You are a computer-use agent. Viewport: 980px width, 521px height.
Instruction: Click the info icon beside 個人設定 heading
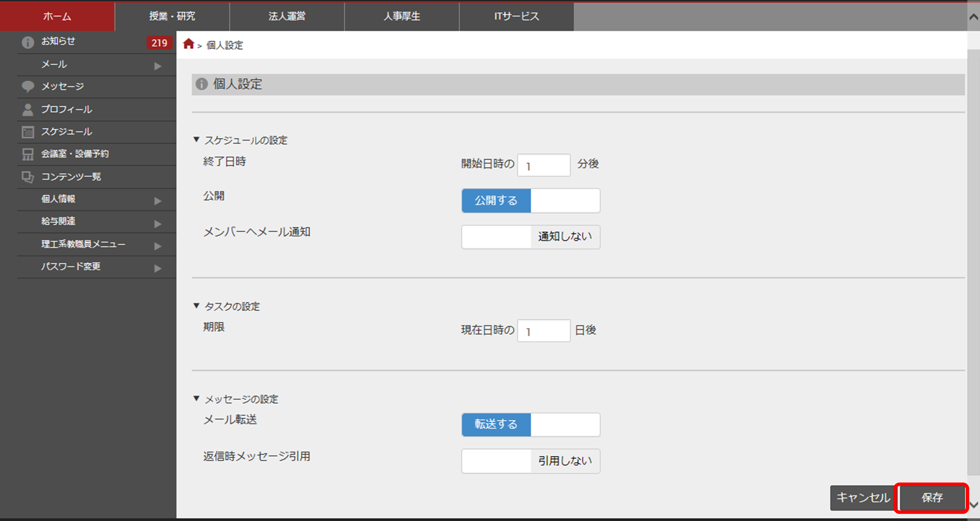[202, 84]
